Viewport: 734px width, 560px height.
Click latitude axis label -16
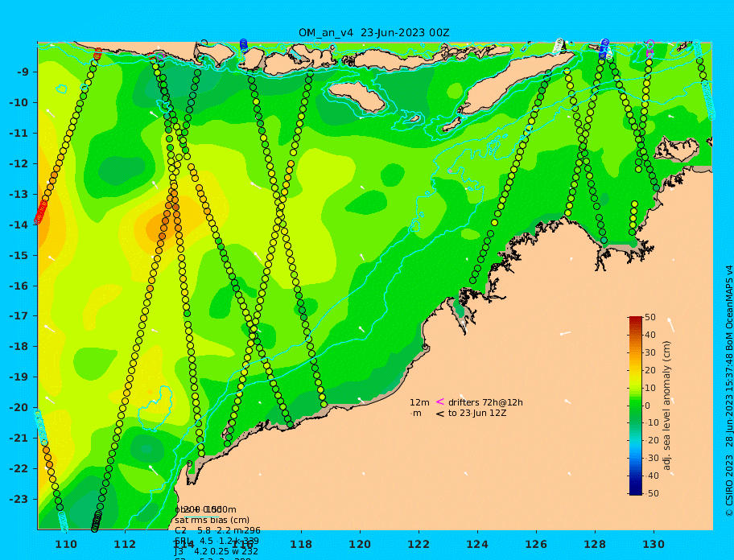coord(19,286)
